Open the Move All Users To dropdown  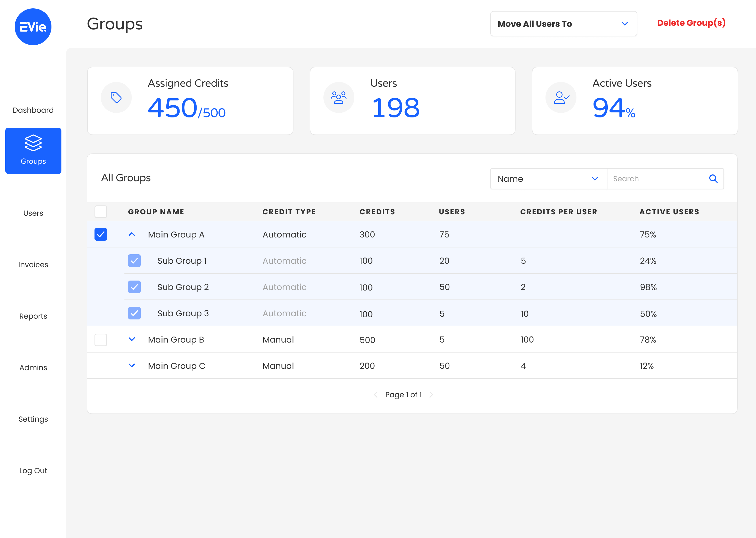click(x=563, y=24)
